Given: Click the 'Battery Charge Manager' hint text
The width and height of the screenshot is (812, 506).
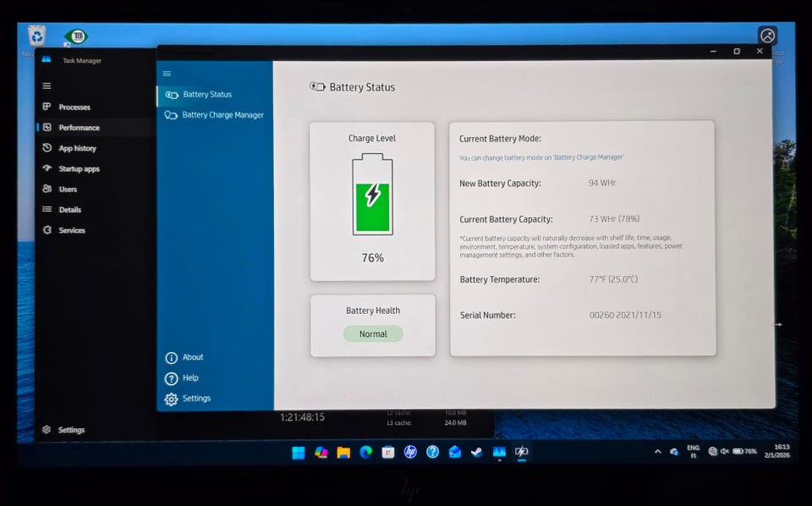Looking at the screenshot, I should pos(541,157).
